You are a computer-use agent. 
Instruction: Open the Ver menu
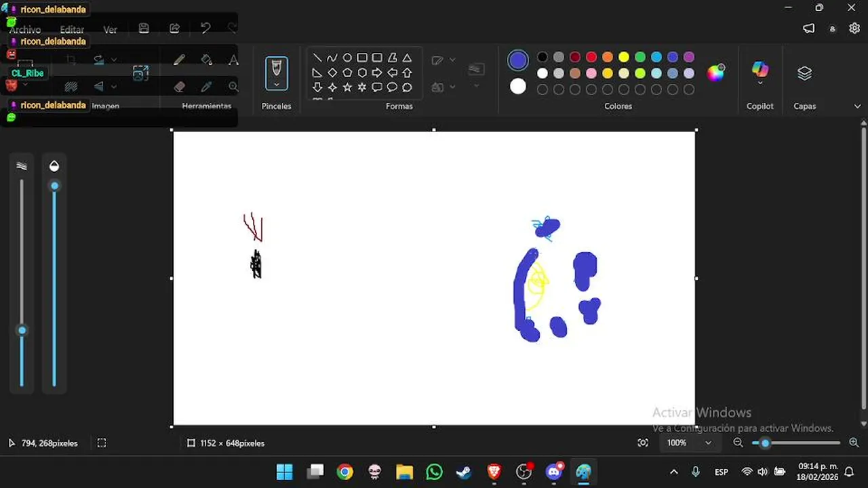pyautogui.click(x=110, y=30)
